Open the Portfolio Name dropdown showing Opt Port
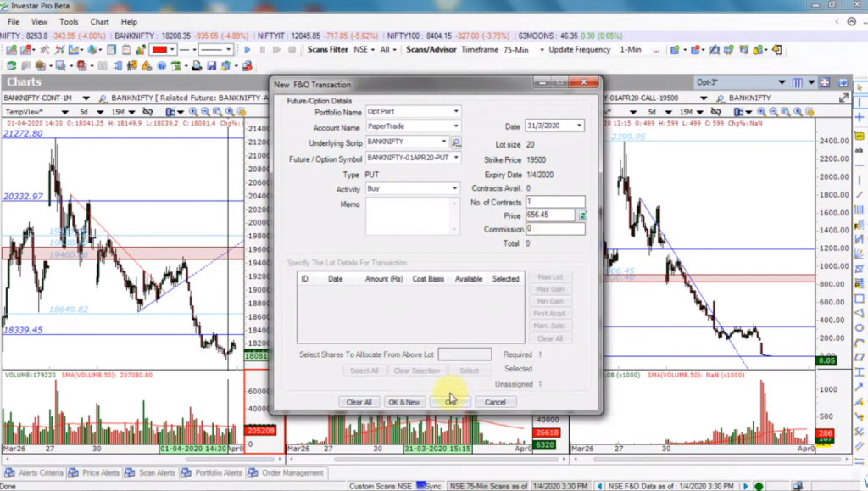Image resolution: width=868 pixels, height=491 pixels. tap(456, 111)
